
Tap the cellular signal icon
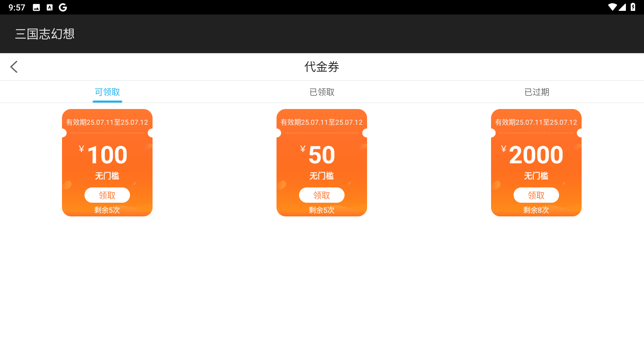[x=622, y=7]
